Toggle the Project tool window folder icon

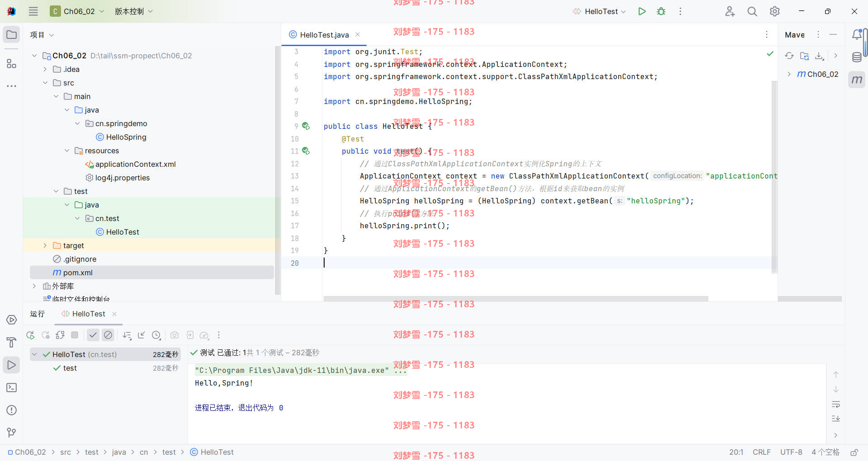12,35
